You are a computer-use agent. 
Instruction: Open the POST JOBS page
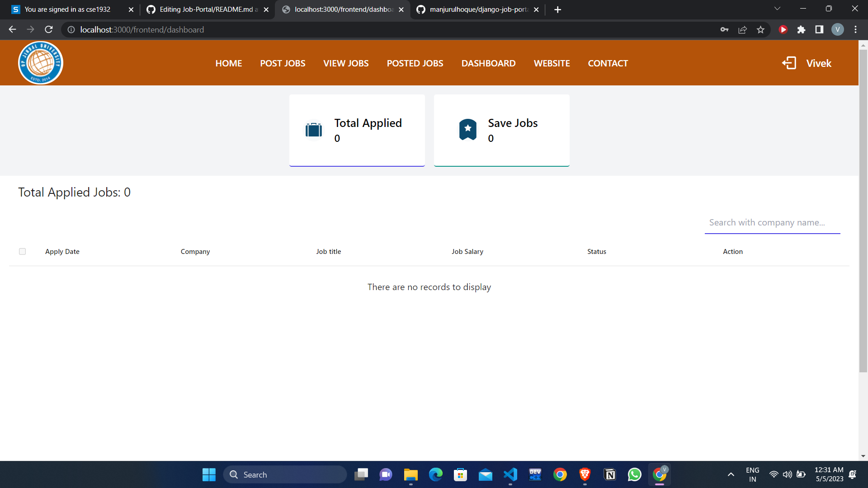[283, 63]
